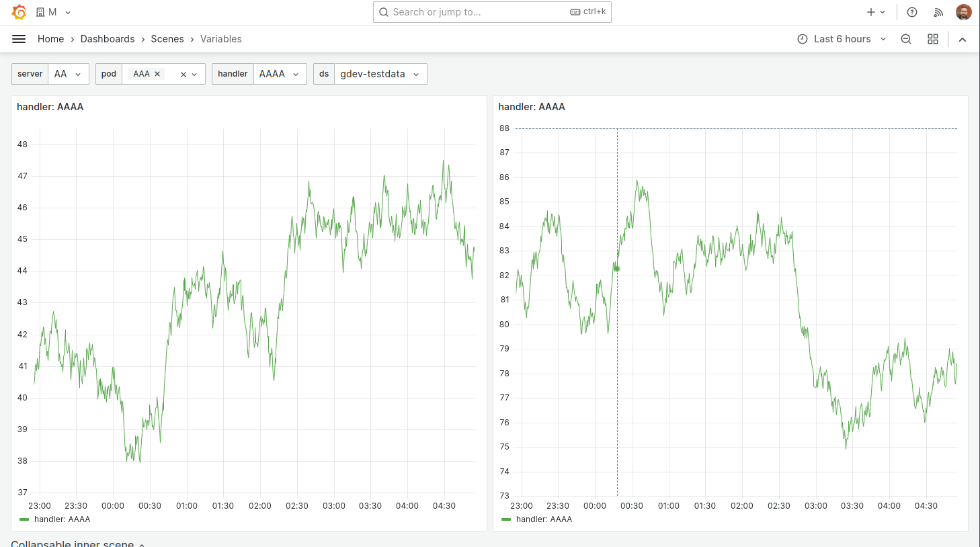
Task: Open the user profile avatar menu
Action: click(x=964, y=11)
